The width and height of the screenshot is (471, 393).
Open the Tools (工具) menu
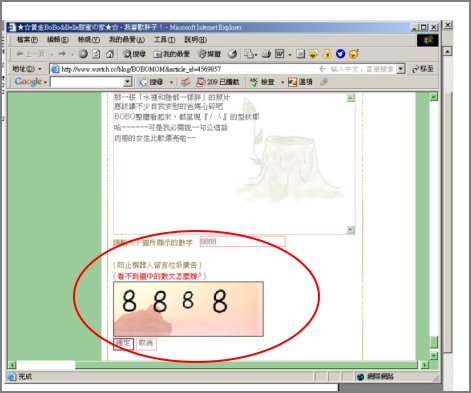[x=164, y=40]
